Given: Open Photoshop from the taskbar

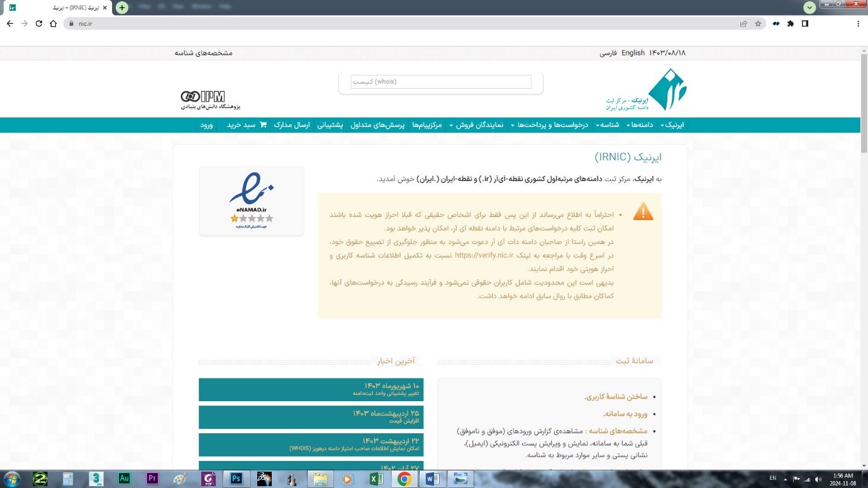Looking at the screenshot, I should pyautogui.click(x=236, y=479).
